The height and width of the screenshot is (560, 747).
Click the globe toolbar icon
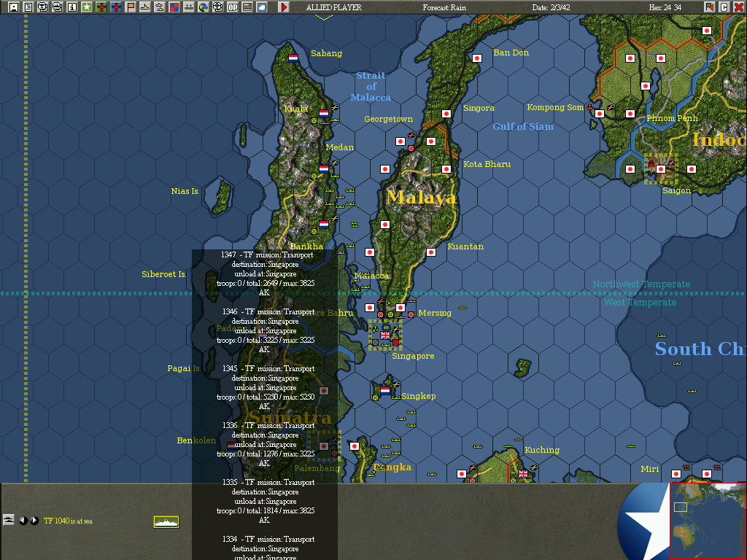pos(204,7)
